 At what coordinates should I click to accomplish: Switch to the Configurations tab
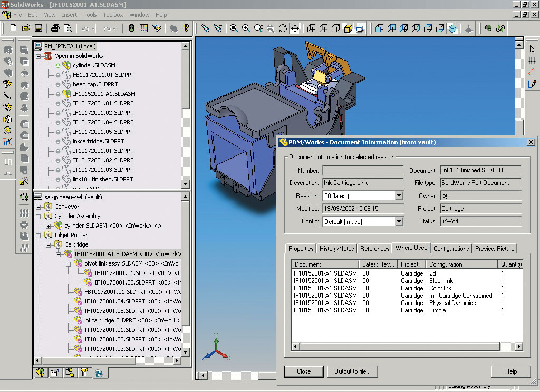(451, 249)
